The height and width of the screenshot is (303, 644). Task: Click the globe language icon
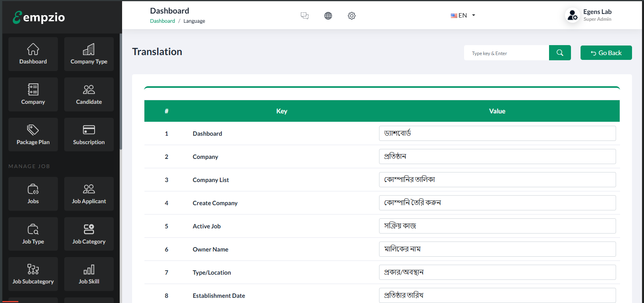pos(328,16)
